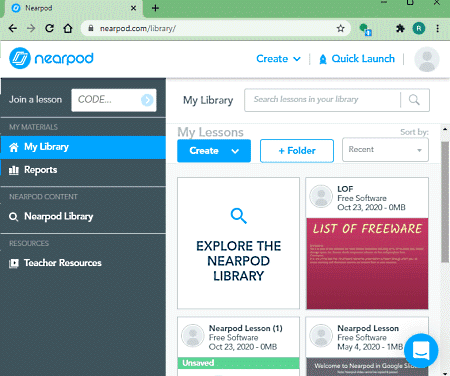Image resolution: width=450 pixels, height=376 pixels.
Task: Select My Library in the sidebar
Action: (x=83, y=147)
